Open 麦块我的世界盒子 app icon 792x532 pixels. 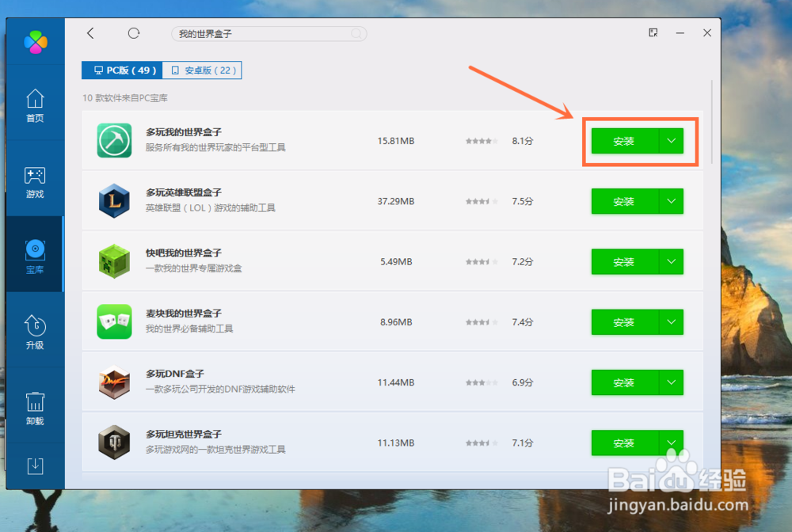(x=114, y=321)
